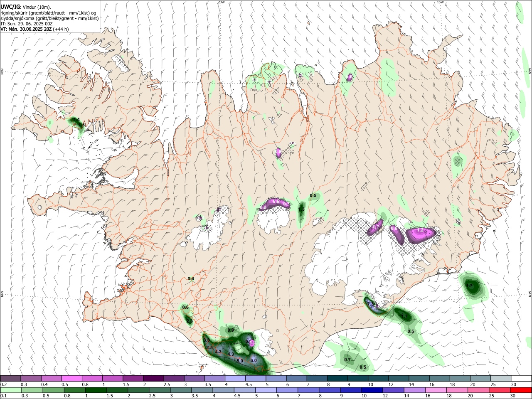Click the 0.9 precipitation value on the map

tap(230, 330)
